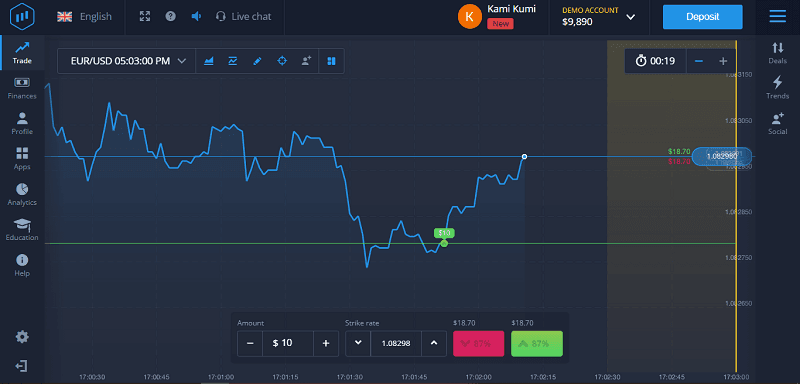Increase trade amount with plus button
The height and width of the screenshot is (384, 800).
(326, 343)
